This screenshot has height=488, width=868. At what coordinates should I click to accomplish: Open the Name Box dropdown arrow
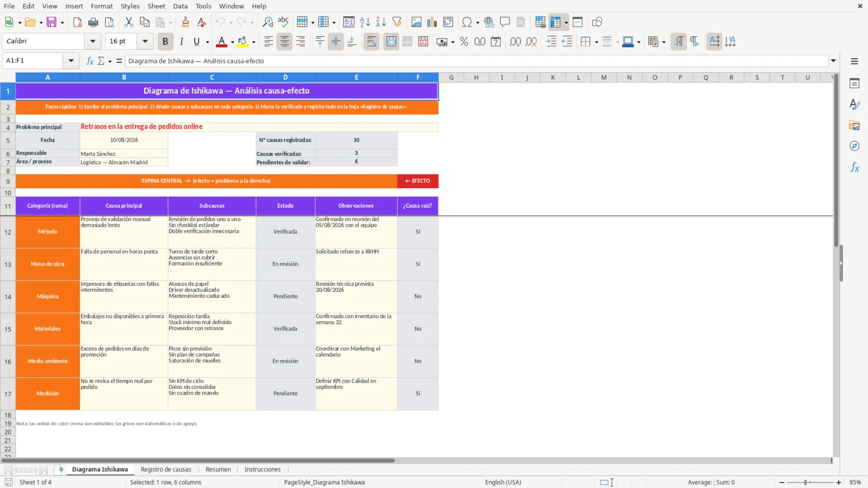click(x=71, y=61)
